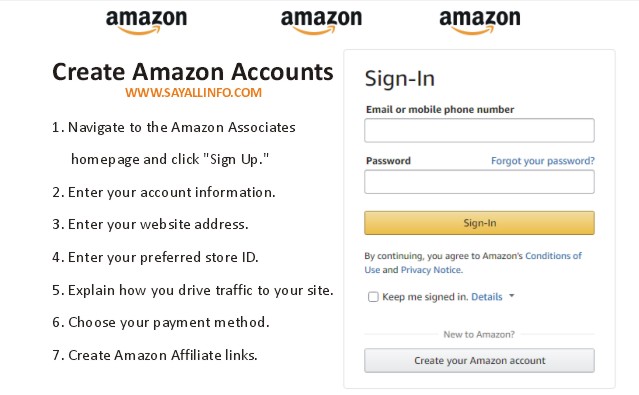The height and width of the screenshot is (395, 639).
Task: Click the left Amazon logo
Action: (146, 22)
